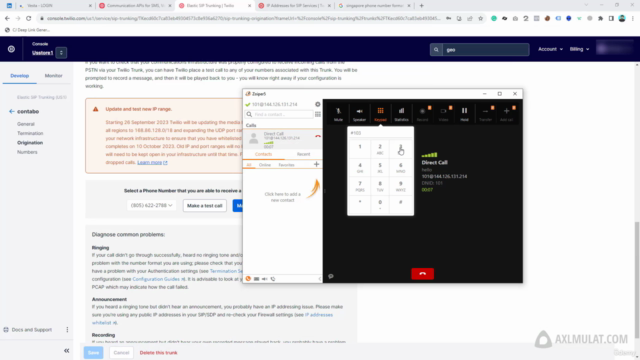Add call in Zoiper toolbar
The height and width of the screenshot is (360, 640).
click(507, 114)
